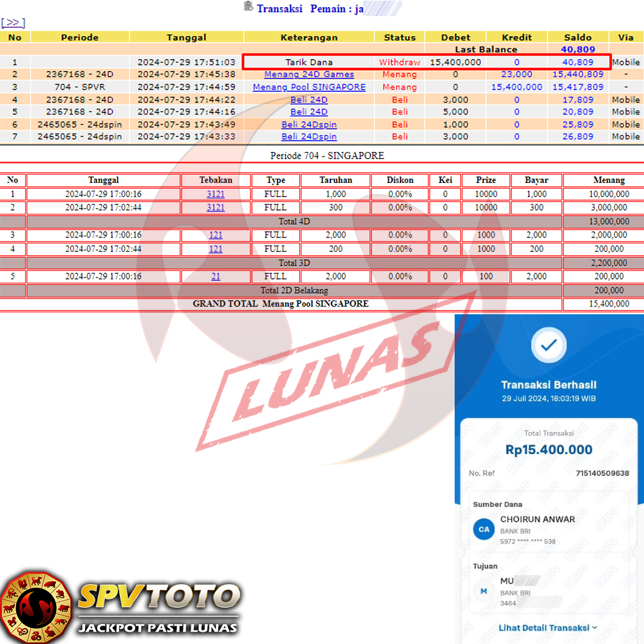644x644 pixels.
Task: Open the 21 bet link in row 5
Action: pyautogui.click(x=216, y=276)
